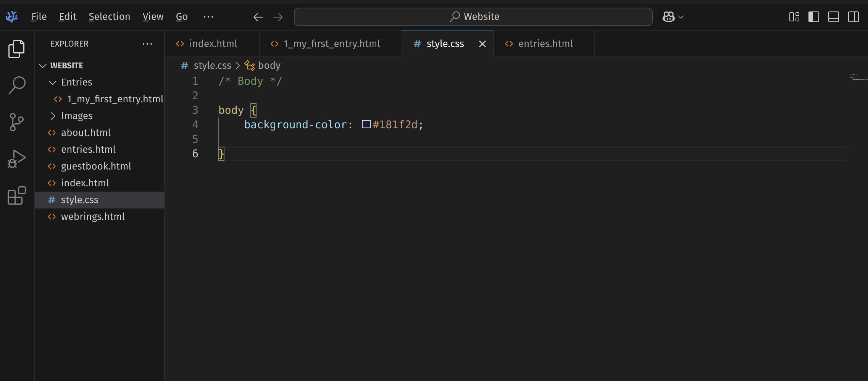
Task: Toggle the primary side bar visibility
Action: [x=814, y=17]
